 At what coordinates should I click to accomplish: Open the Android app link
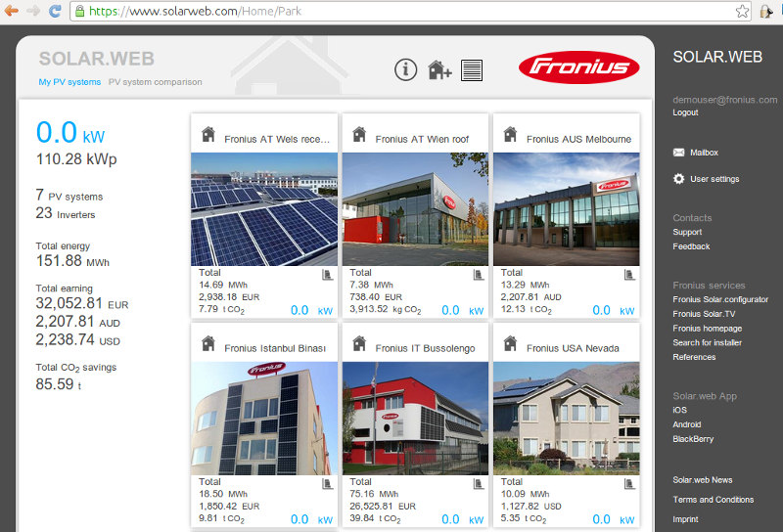687,424
